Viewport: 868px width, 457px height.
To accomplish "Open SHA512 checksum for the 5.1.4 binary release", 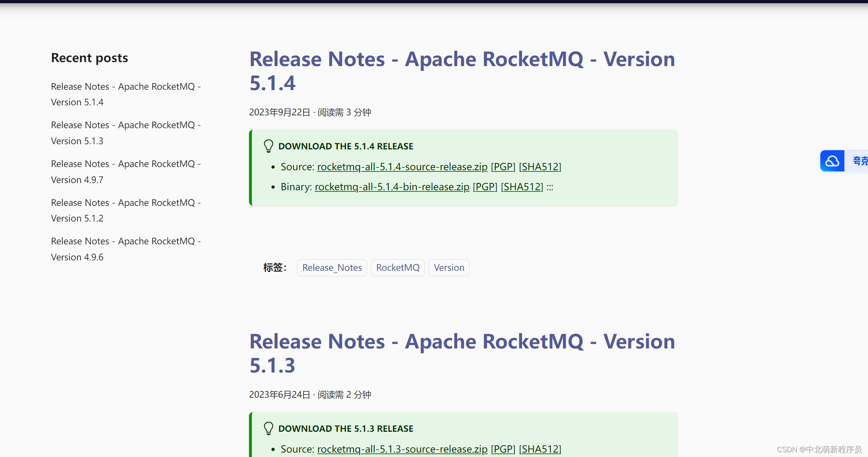I will pyautogui.click(x=522, y=187).
